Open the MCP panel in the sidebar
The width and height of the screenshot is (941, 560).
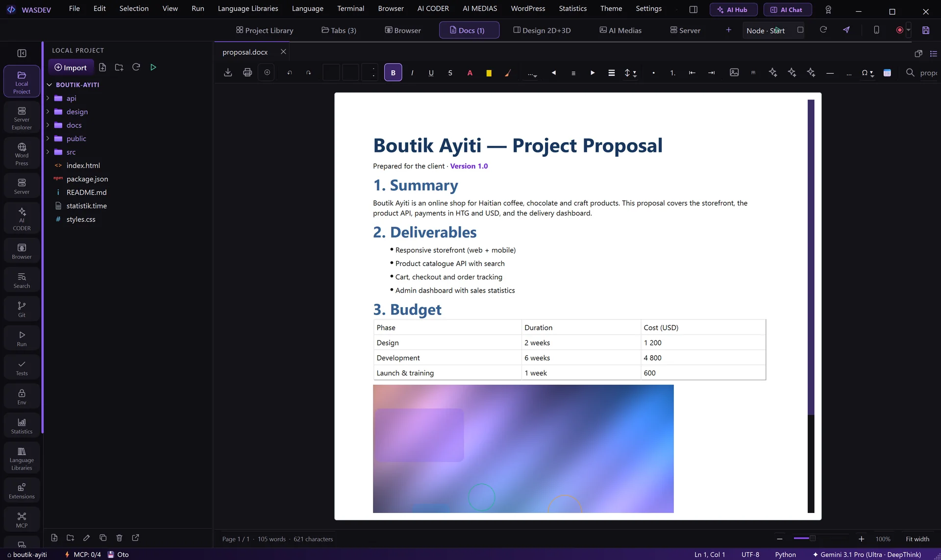(22, 520)
